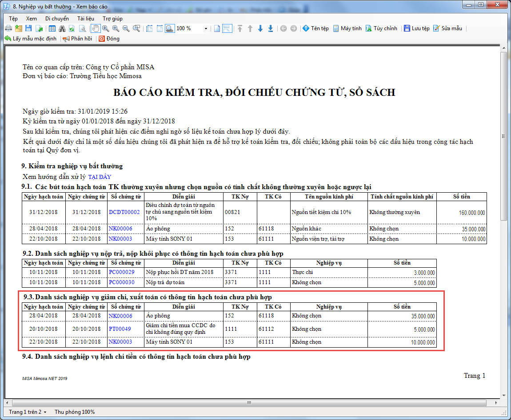This screenshot has width=511, height=420.
Task: Select the magnifier zoom tool icon
Action: click(x=106, y=29)
